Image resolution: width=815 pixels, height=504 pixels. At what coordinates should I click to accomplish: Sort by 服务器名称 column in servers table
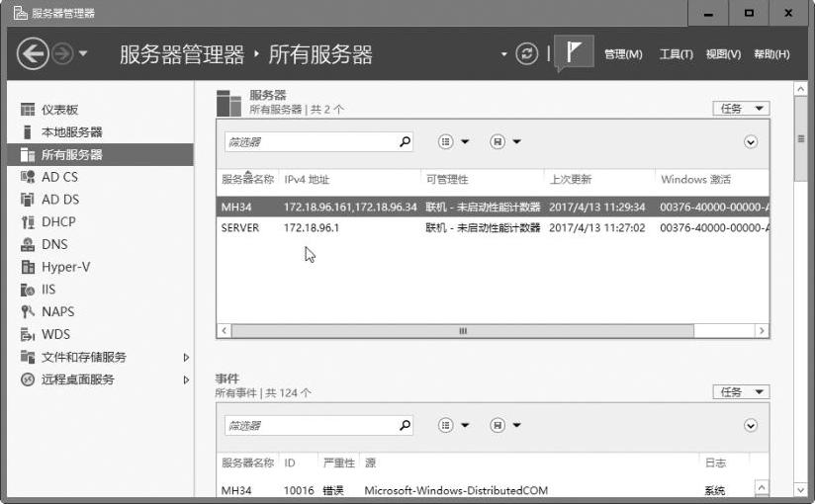pyautogui.click(x=248, y=179)
